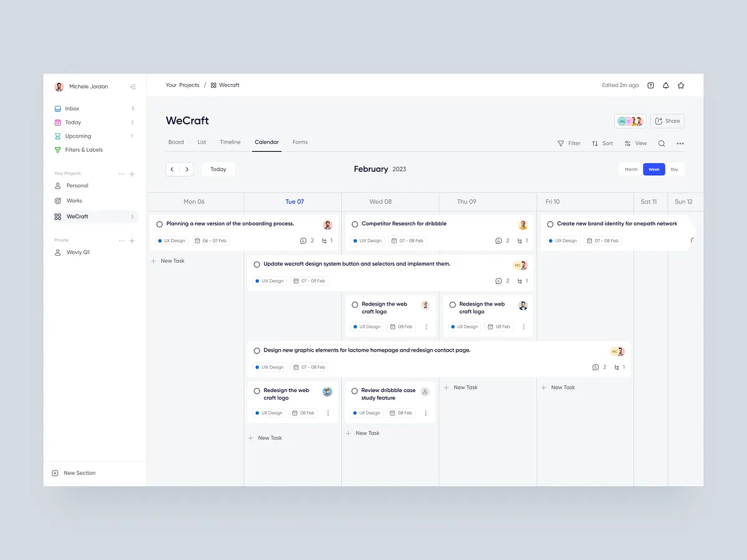Add a project with the plus icon
The height and width of the screenshot is (560, 747).
(x=132, y=174)
